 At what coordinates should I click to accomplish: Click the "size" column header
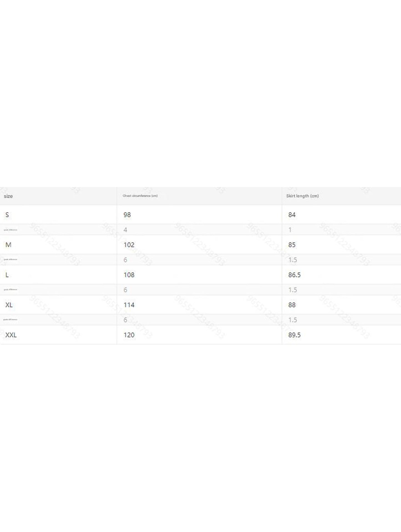[8, 196]
